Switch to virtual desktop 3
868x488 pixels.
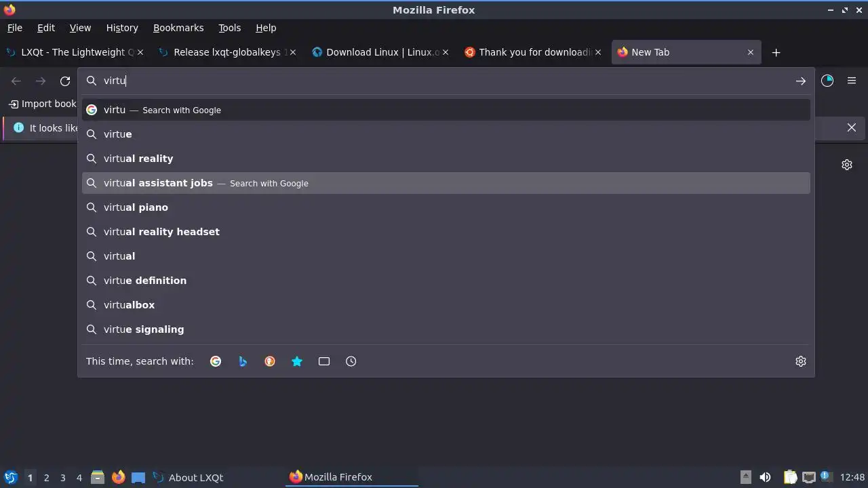click(62, 477)
